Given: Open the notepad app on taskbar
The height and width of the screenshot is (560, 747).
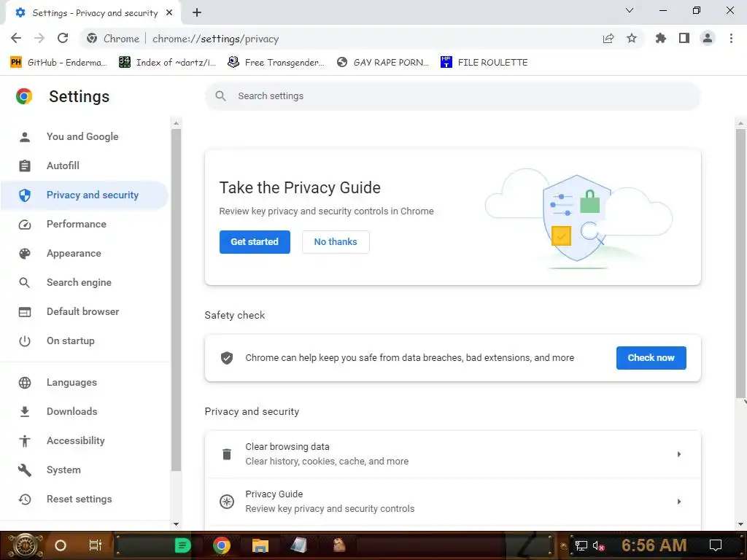Looking at the screenshot, I should click(x=298, y=545).
